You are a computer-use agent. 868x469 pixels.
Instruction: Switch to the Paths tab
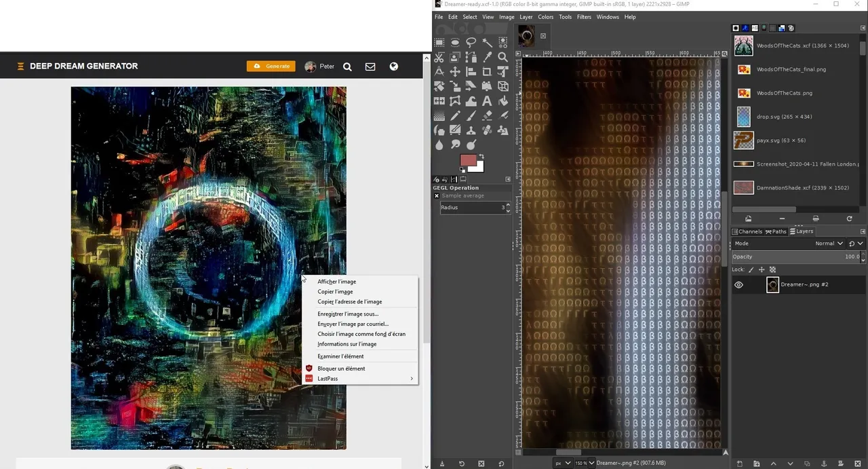coord(776,231)
